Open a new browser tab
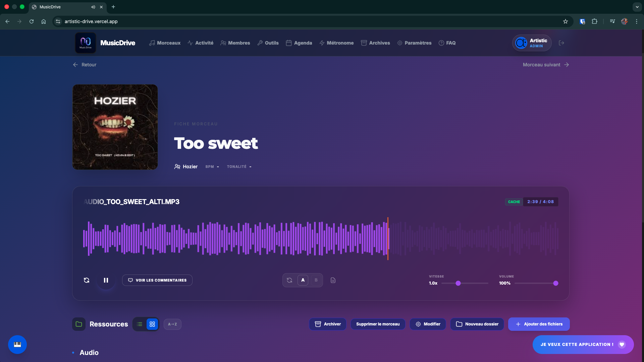 click(x=113, y=7)
